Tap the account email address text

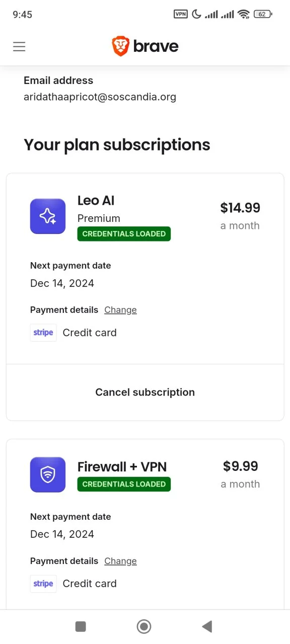click(x=100, y=97)
